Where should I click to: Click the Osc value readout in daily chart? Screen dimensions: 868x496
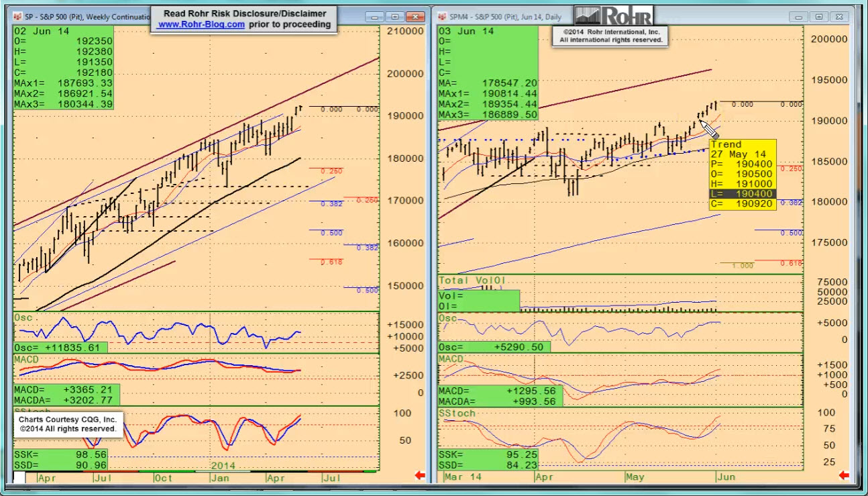click(x=494, y=347)
